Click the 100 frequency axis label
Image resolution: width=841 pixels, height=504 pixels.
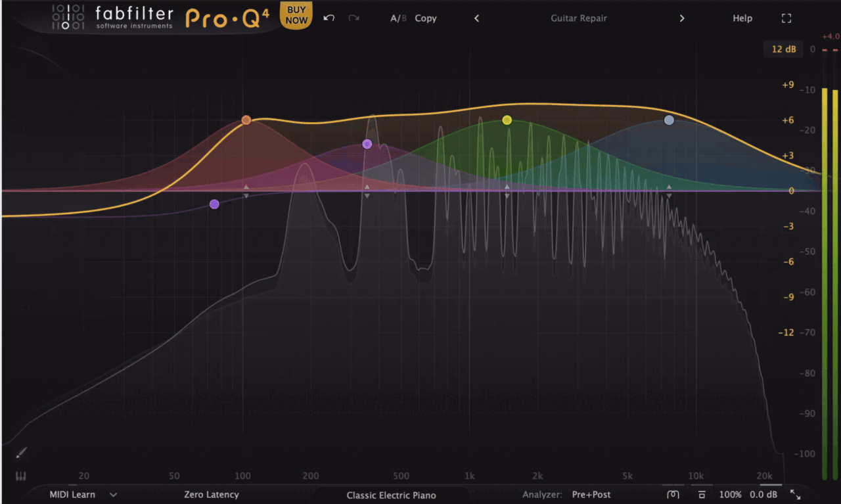pos(243,476)
